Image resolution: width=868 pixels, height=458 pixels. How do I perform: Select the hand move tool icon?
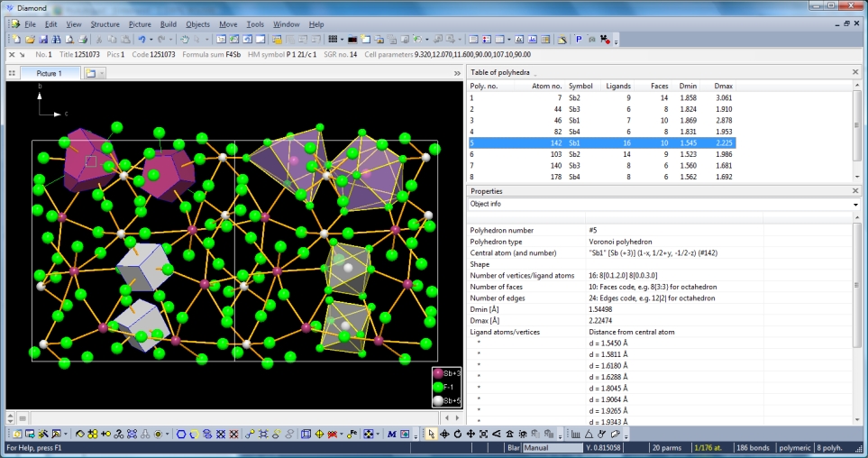[x=185, y=40]
